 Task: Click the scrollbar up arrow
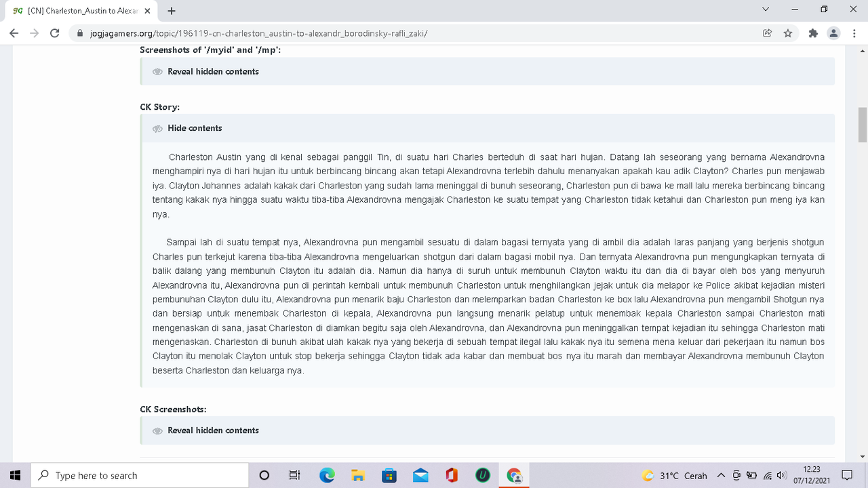coord(863,50)
